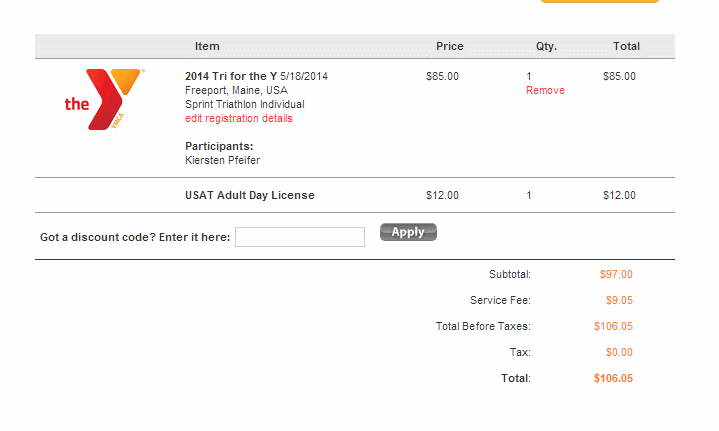The height and width of the screenshot is (431, 719).
Task: Click the $106.05 final total amount
Action: [613, 378]
